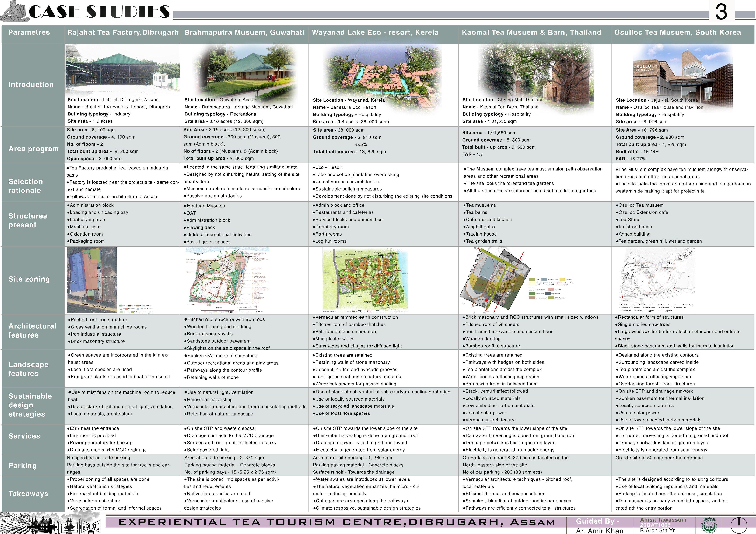This screenshot has width=756, height=534.
Task: Click the Sustainable design strategies row label
Action: click(x=30, y=405)
